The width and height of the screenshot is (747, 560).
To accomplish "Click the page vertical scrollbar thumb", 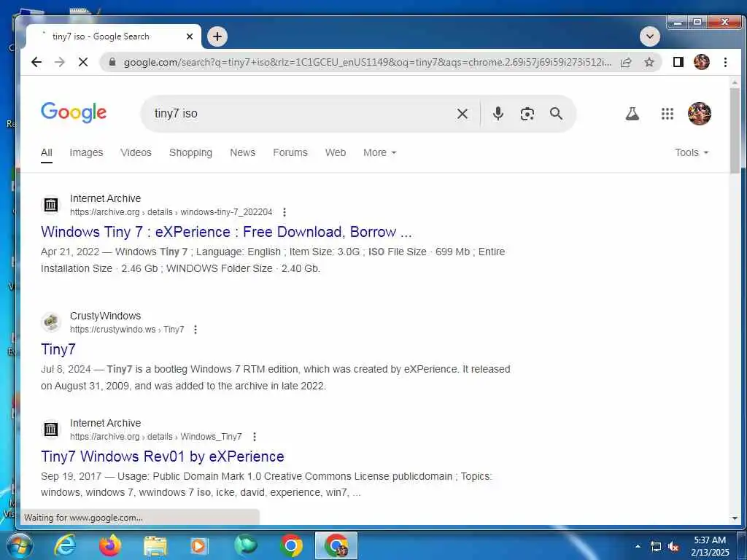I will (734, 131).
